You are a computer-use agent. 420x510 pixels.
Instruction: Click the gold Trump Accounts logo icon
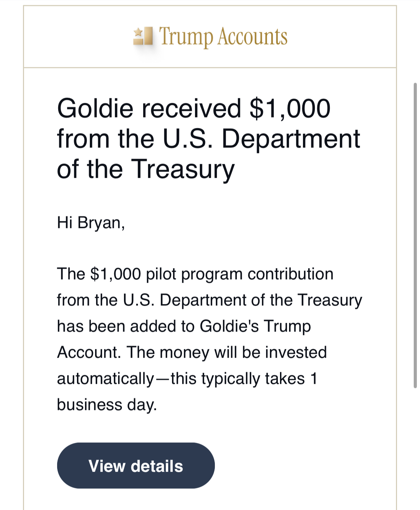coord(143,36)
